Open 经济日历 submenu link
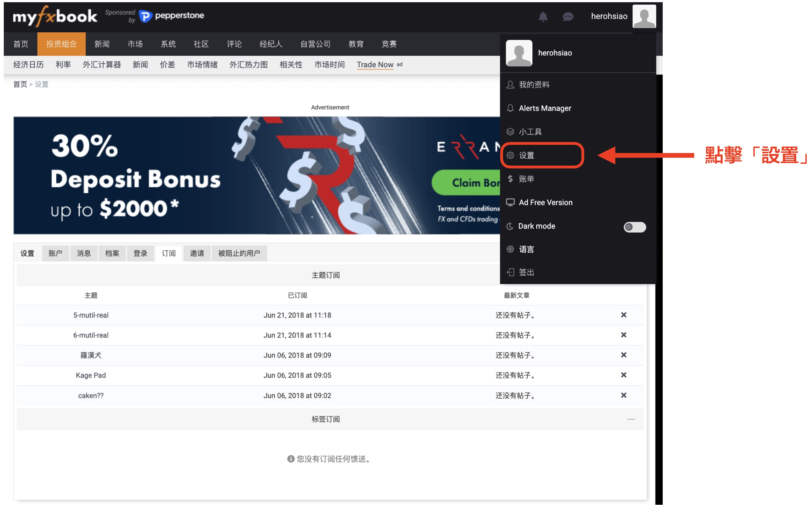This screenshot has height=505, width=812. 28,65
